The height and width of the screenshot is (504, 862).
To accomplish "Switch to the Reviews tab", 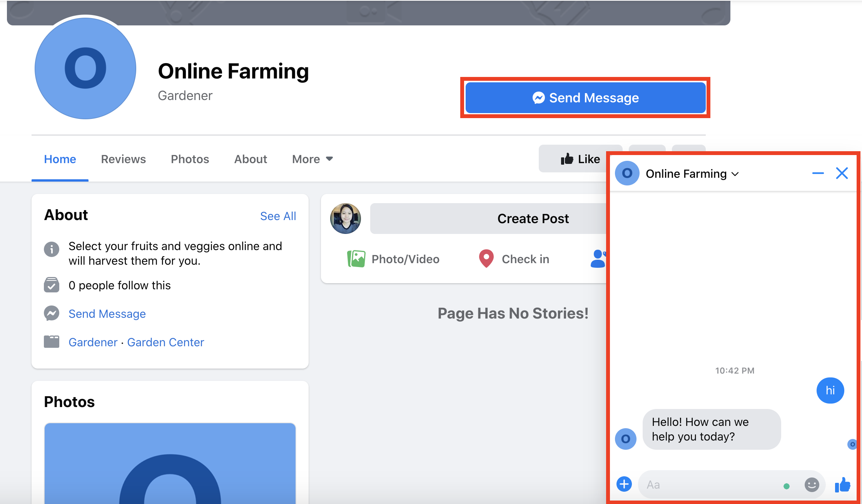I will pyautogui.click(x=123, y=159).
